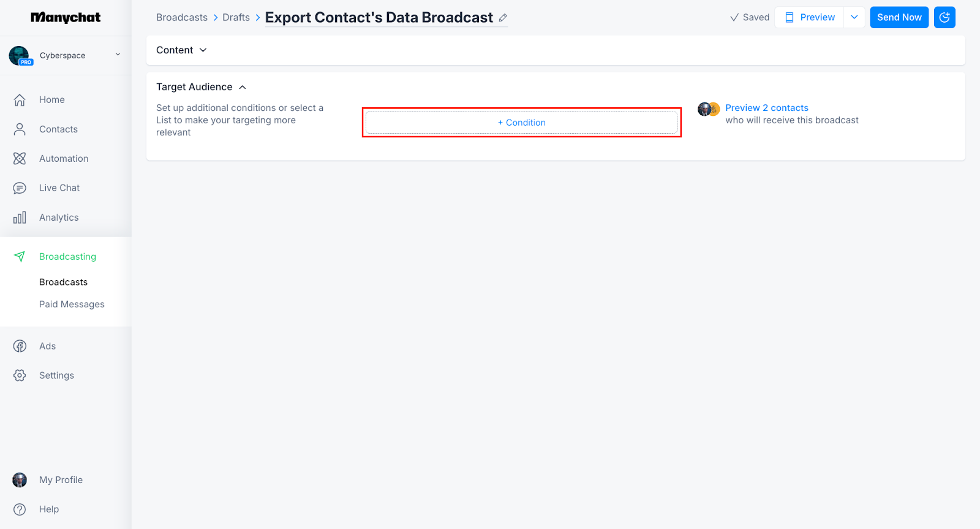Image resolution: width=980 pixels, height=529 pixels.
Task: Select Broadcasts submenu item
Action: pyautogui.click(x=63, y=283)
